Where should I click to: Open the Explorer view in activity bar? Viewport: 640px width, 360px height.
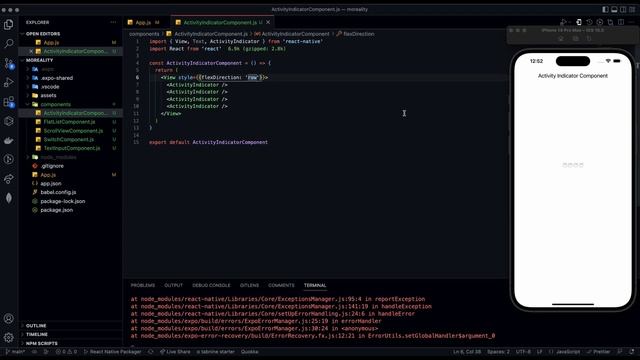point(9,24)
